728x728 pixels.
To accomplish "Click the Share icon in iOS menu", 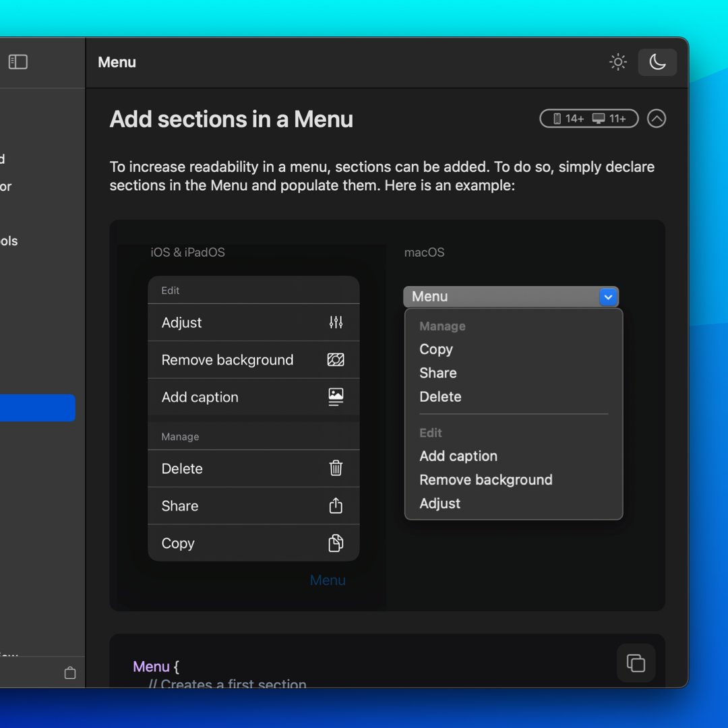I will (x=336, y=505).
